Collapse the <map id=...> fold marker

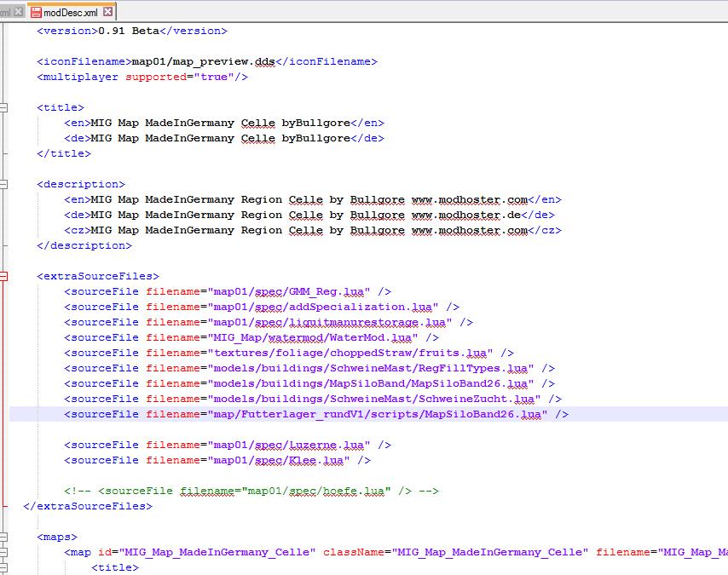[x=3, y=552]
